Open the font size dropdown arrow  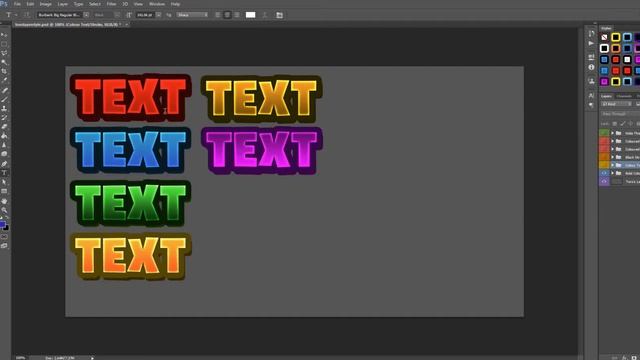coord(158,15)
